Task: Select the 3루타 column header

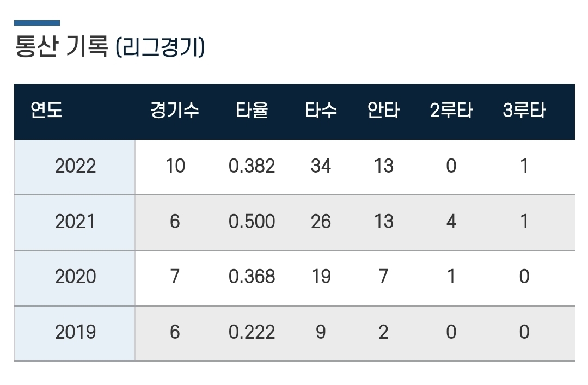Action: pos(524,111)
